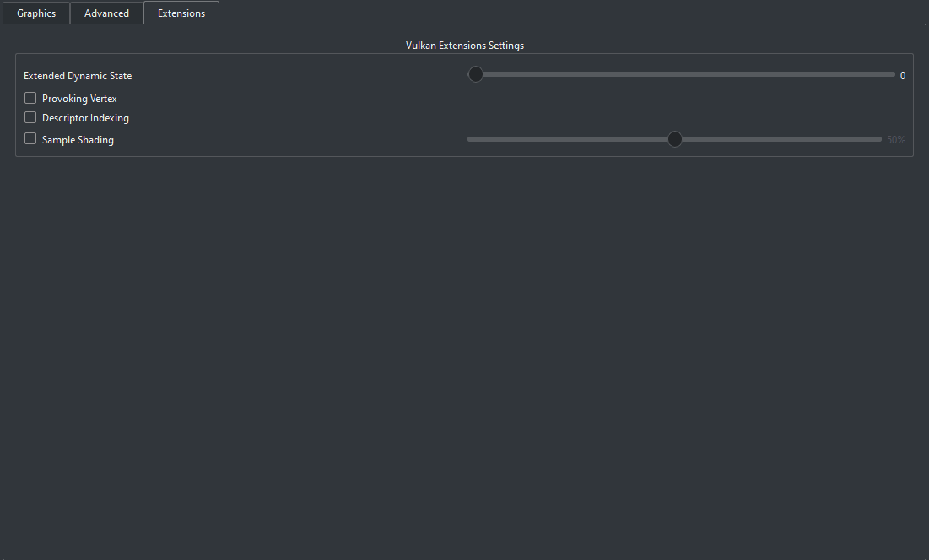This screenshot has width=929, height=560.
Task: Click the Sample Shading label text
Action: click(78, 140)
